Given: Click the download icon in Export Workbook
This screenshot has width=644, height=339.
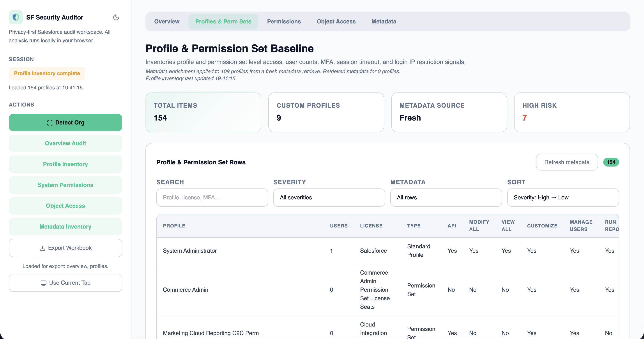Looking at the screenshot, I should click(42, 248).
